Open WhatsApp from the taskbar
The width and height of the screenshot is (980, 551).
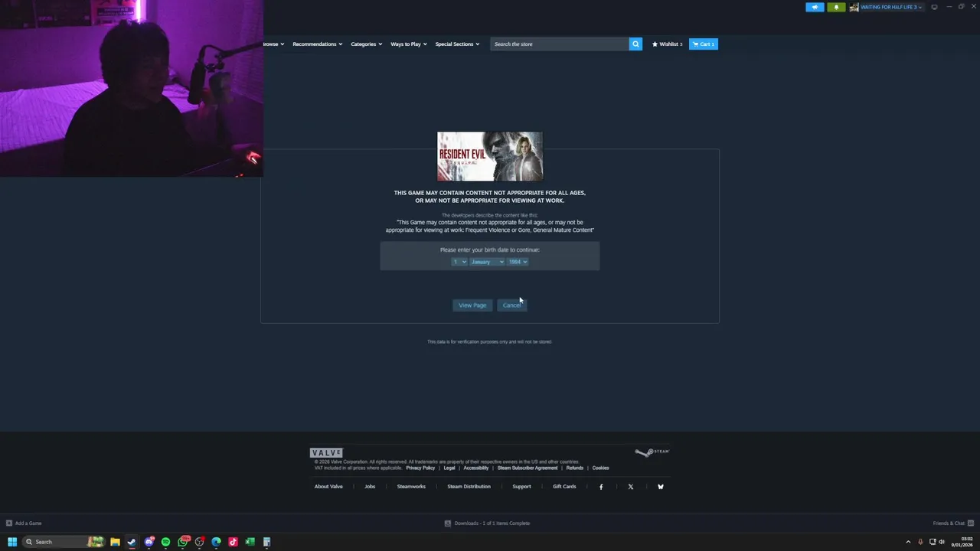pyautogui.click(x=183, y=542)
